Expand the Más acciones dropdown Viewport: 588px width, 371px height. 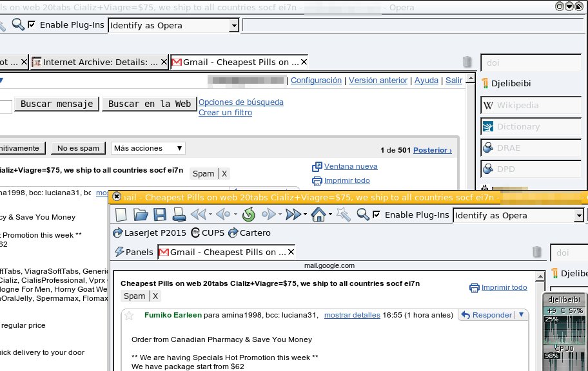[148, 148]
